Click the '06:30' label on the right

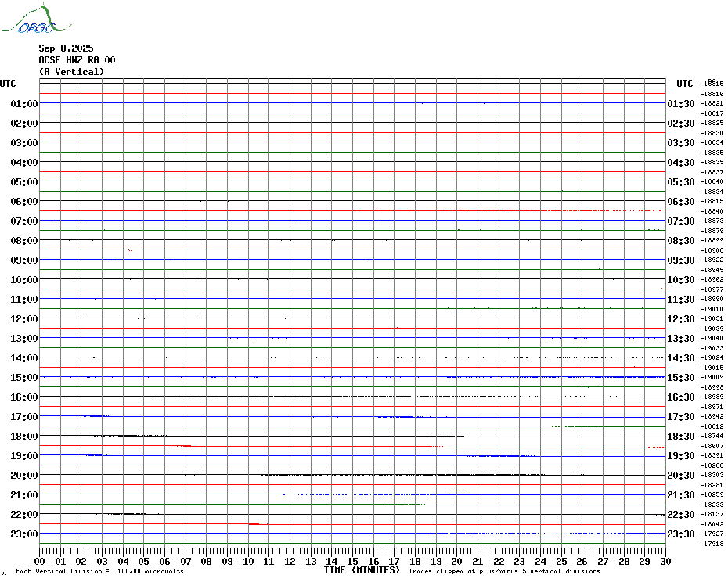(x=681, y=201)
